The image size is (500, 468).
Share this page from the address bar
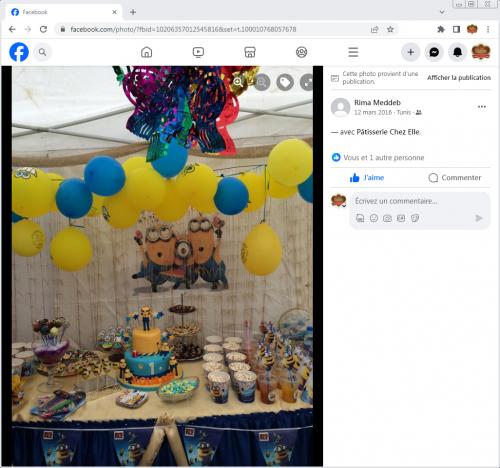pos(374,29)
